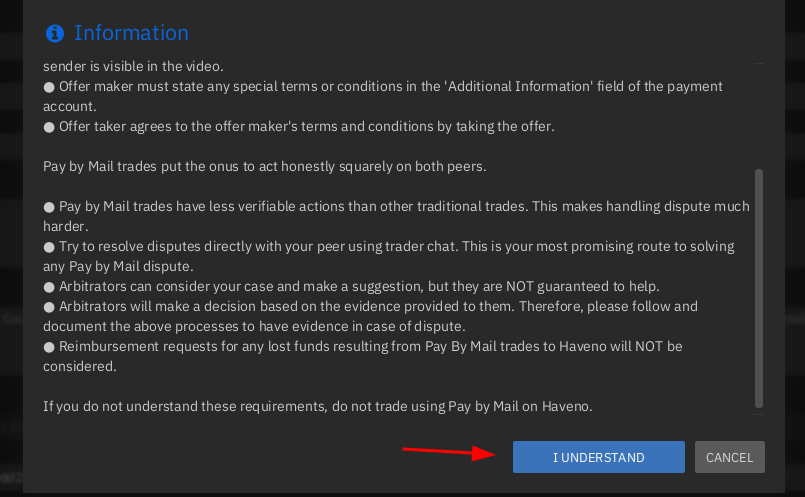Click the red arrow pointing to I UNDERSTAND

coord(449,452)
